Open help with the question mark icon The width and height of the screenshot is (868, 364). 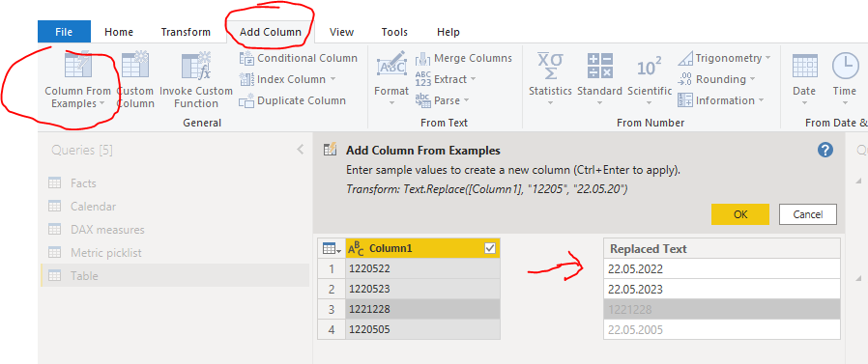point(825,150)
